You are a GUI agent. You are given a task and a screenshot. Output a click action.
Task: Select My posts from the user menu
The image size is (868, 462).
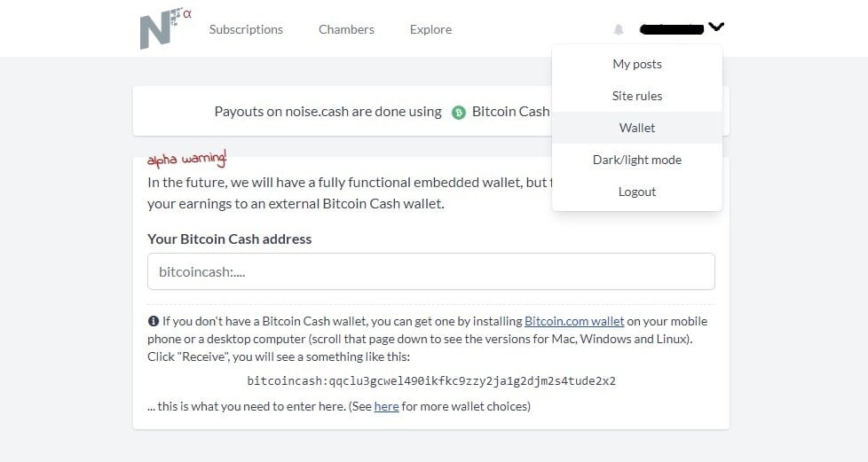(x=637, y=64)
